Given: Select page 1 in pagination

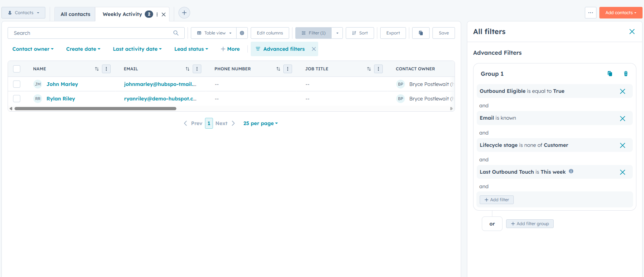Looking at the screenshot, I should pos(209,123).
